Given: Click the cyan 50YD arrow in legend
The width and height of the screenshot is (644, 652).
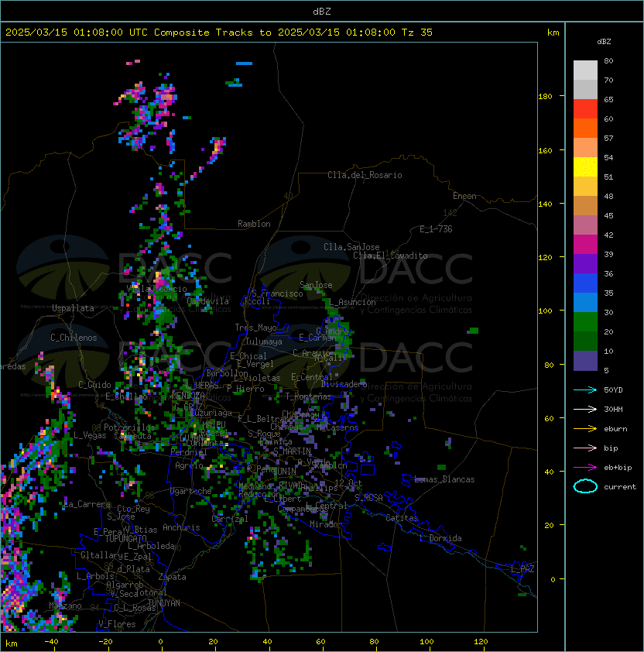Looking at the screenshot, I should coord(585,389).
